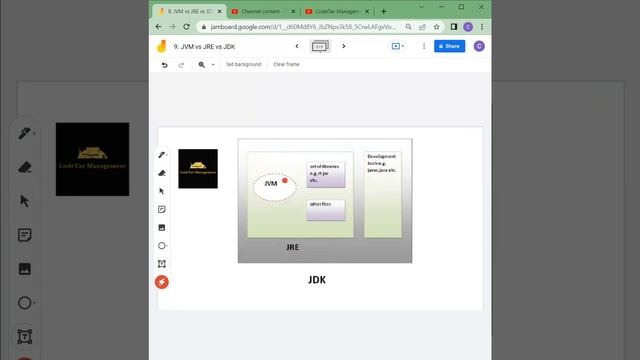640x360 pixels.
Task: Close the "Channel content" tab
Action: click(293, 11)
